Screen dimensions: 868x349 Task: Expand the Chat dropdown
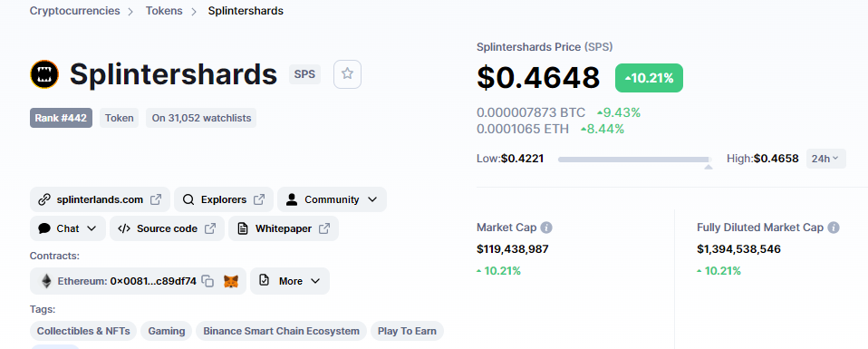click(68, 228)
